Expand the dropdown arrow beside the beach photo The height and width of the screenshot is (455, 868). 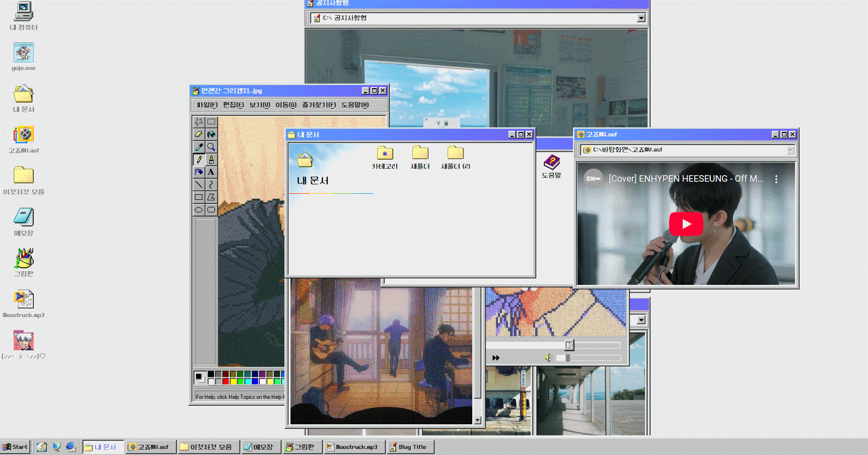[x=641, y=320]
